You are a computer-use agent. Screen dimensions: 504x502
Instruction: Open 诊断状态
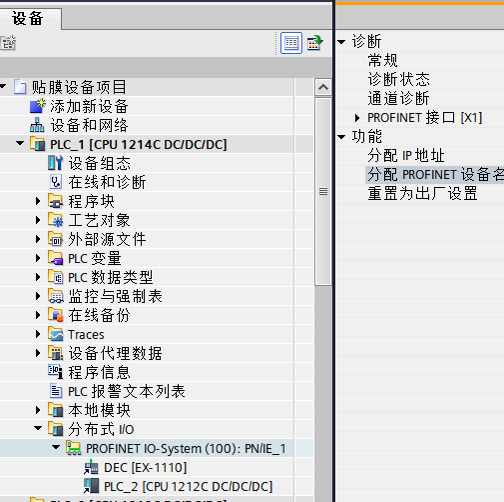(x=399, y=79)
